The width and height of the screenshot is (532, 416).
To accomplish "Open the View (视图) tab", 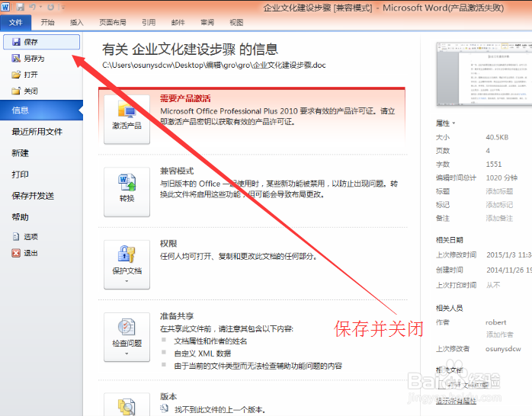I will (236, 22).
